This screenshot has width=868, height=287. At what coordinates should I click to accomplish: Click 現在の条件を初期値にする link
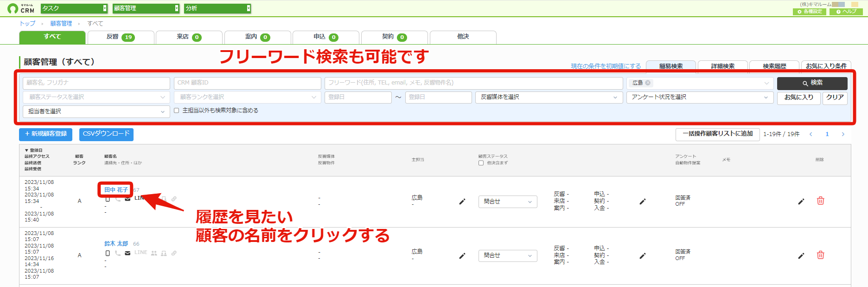(x=606, y=66)
